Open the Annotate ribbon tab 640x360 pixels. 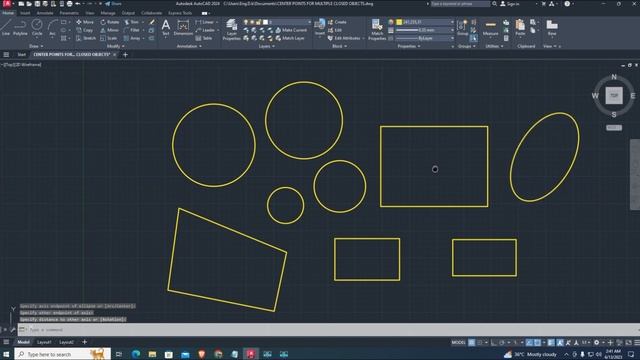(x=45, y=13)
